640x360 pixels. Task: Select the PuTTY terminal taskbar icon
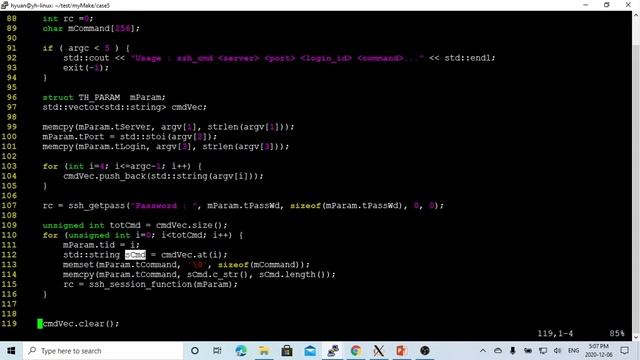[x=333, y=351]
